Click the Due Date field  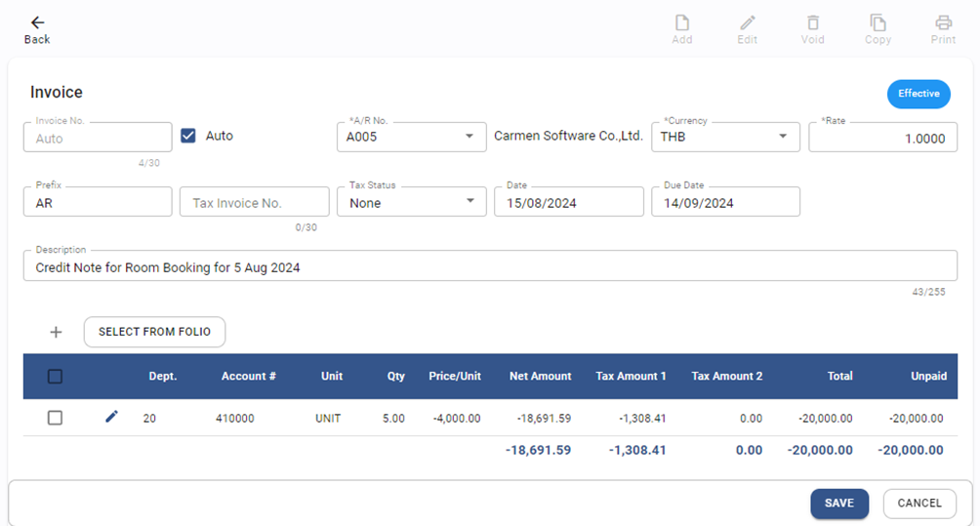(x=724, y=203)
